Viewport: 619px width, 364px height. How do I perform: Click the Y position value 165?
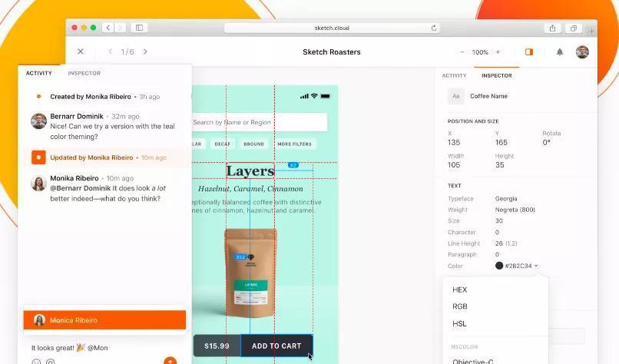[501, 143]
